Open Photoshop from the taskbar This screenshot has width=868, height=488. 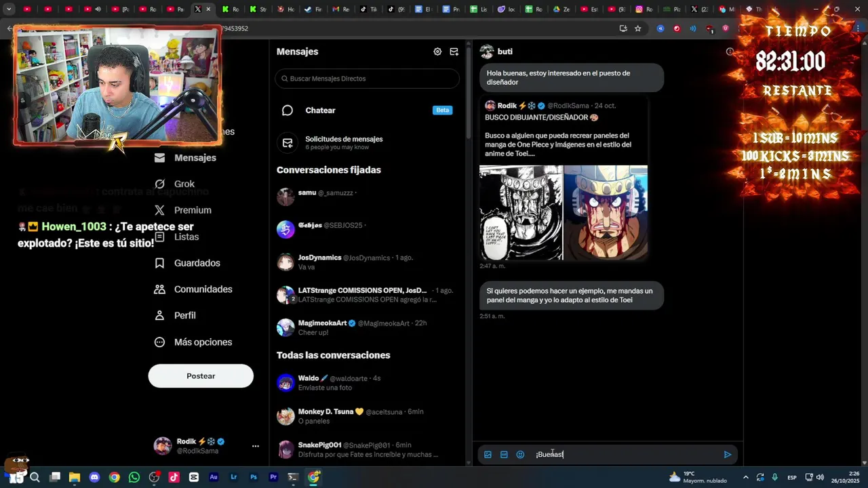[x=254, y=477]
